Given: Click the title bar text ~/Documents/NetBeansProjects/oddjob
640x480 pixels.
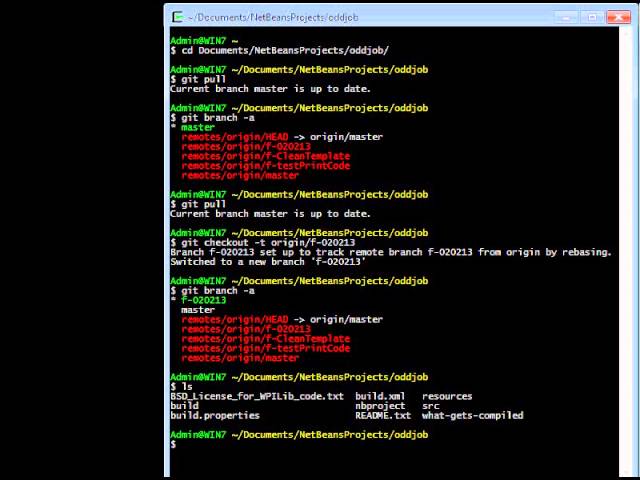Looking at the screenshot, I should tap(273, 18).
